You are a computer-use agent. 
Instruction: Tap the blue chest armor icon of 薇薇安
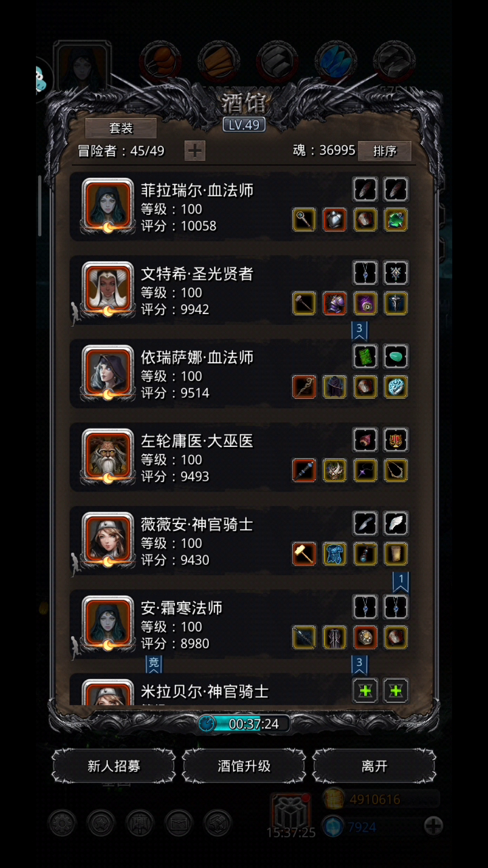pyautogui.click(x=334, y=553)
